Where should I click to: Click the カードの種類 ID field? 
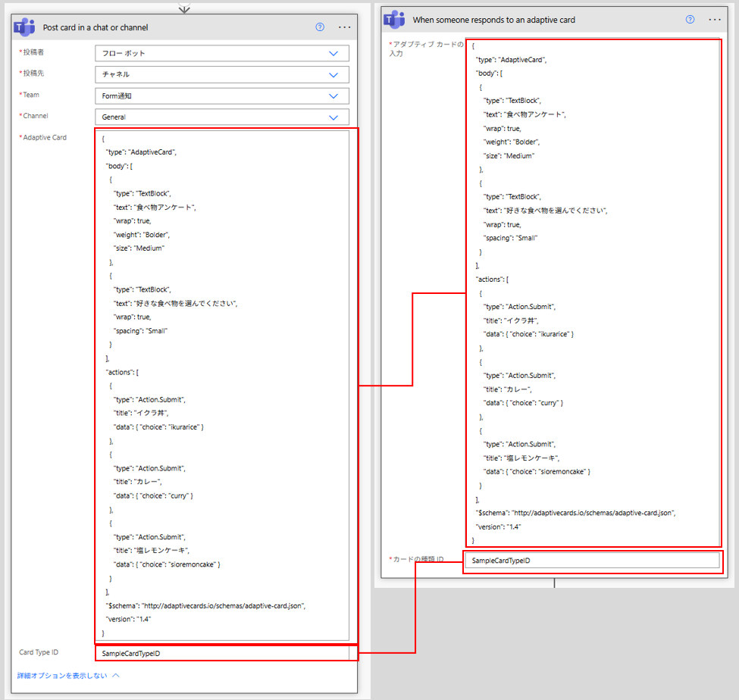(x=593, y=561)
